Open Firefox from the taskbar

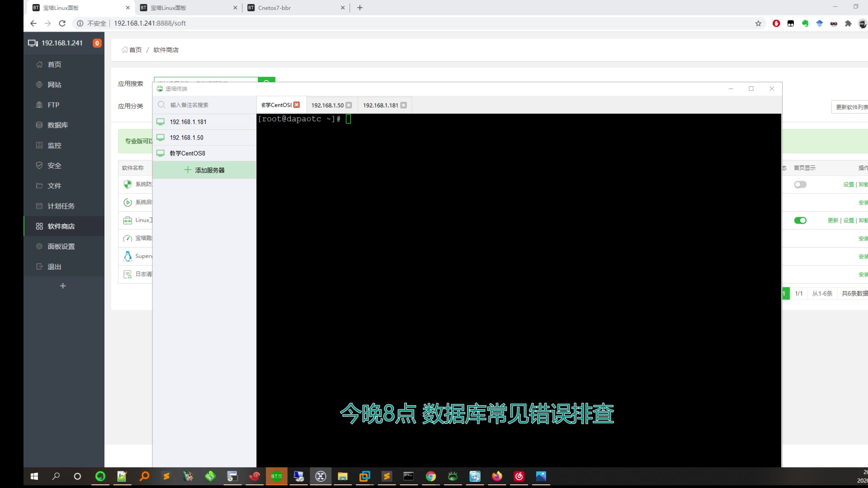[x=497, y=476]
